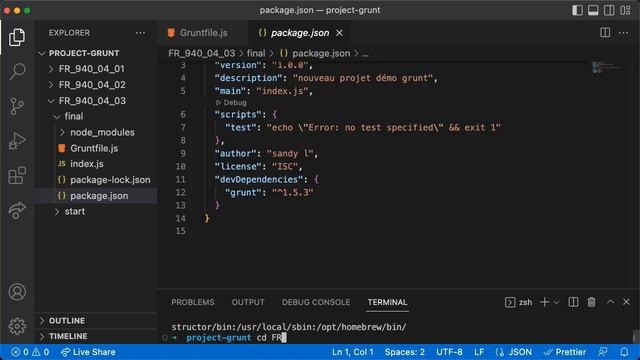
Task: Open the Explorer view in activity bar
Action: click(17, 37)
